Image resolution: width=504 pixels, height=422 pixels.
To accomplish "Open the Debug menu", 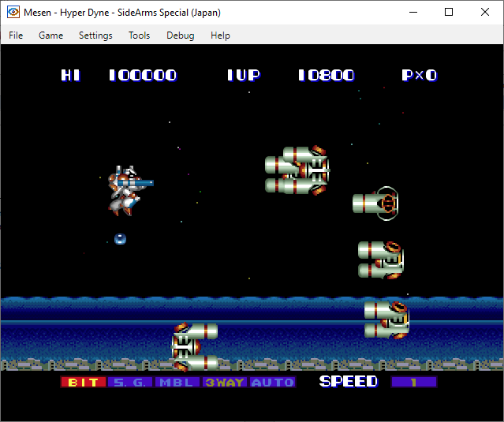I will (x=181, y=35).
